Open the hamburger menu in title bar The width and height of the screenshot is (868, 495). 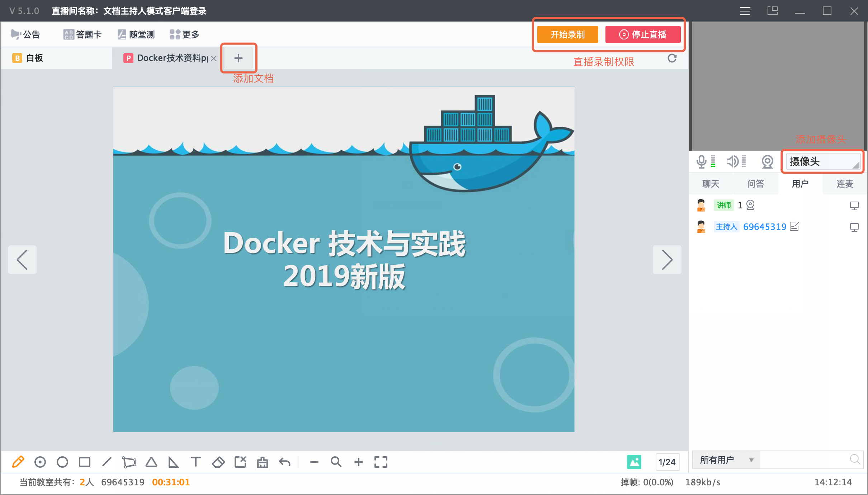[x=745, y=11]
